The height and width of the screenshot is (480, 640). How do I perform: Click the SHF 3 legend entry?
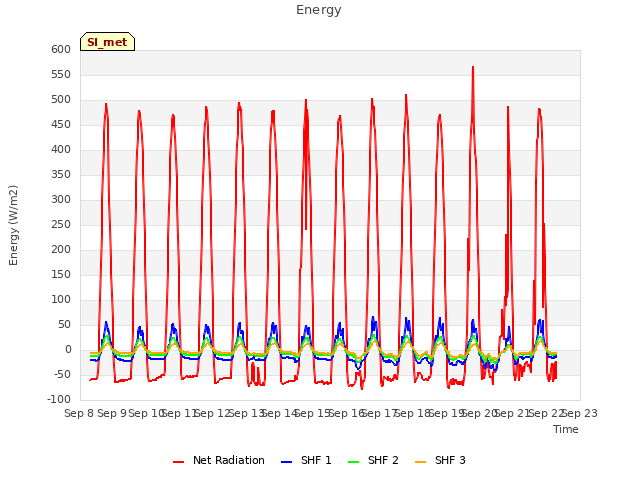[440, 460]
